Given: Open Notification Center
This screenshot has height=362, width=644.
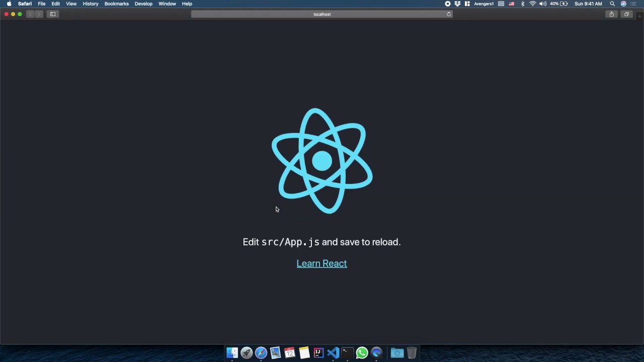Looking at the screenshot, I should (x=633, y=4).
